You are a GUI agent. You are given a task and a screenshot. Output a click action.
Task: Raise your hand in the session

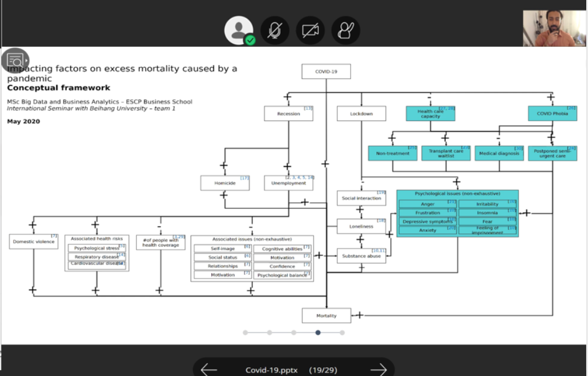(346, 30)
